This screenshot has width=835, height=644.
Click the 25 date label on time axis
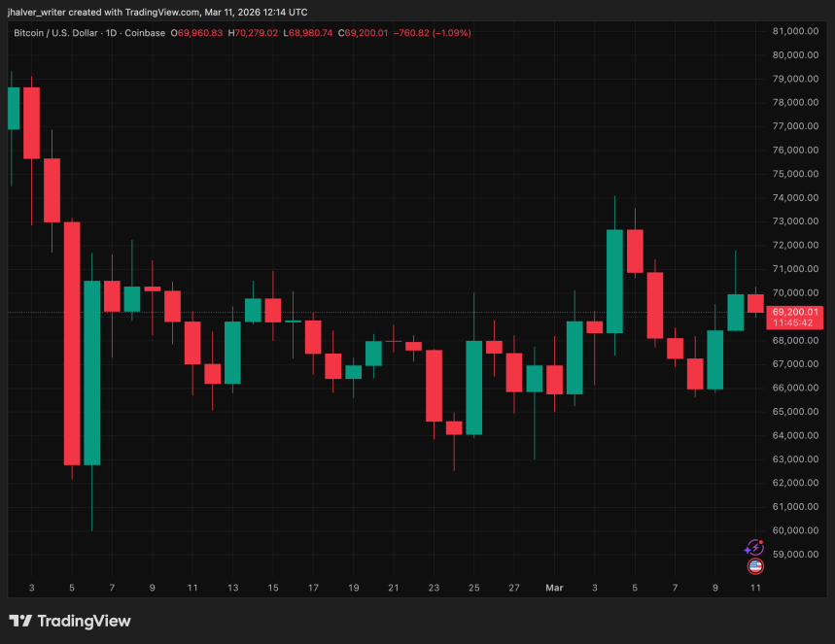click(x=474, y=588)
